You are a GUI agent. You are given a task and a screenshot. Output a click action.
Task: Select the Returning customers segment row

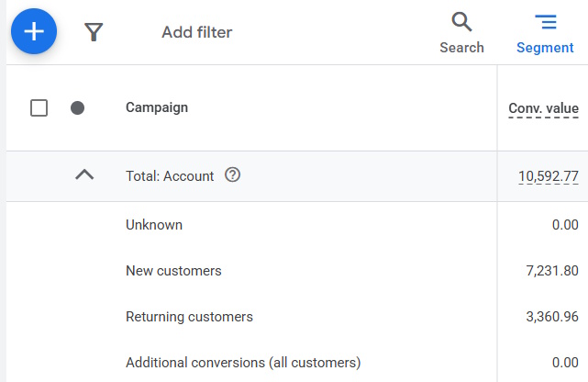click(189, 317)
